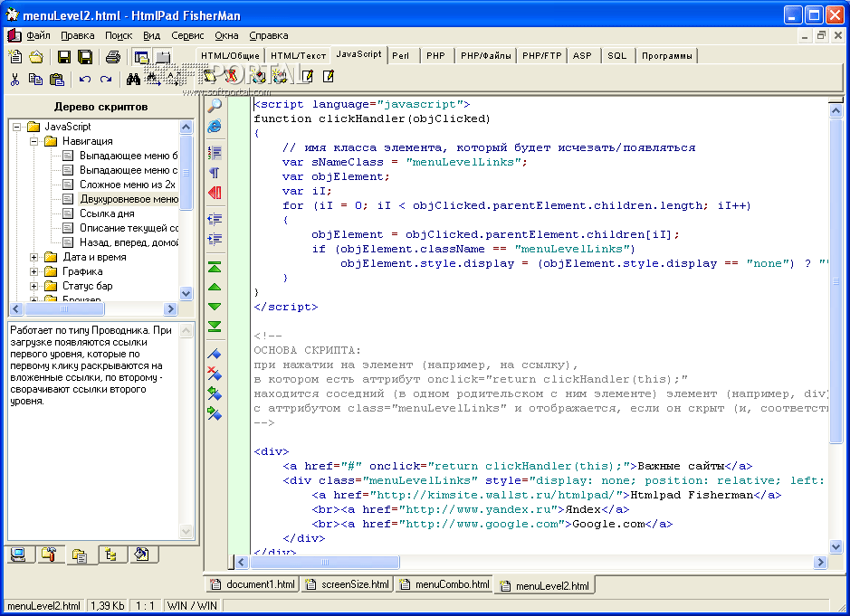Screen dimensions: 850x616
Task: Undo the last edit with the undo arrow
Action: point(84,79)
